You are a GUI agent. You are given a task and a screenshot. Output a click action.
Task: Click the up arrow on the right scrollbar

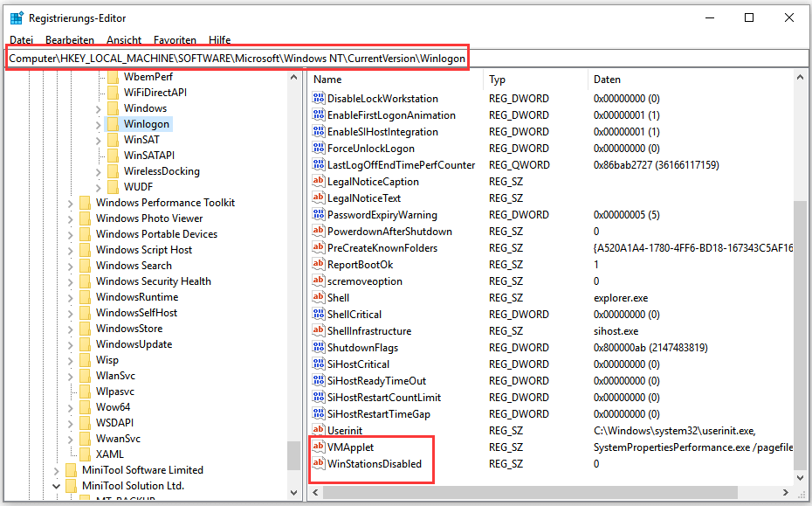point(801,79)
